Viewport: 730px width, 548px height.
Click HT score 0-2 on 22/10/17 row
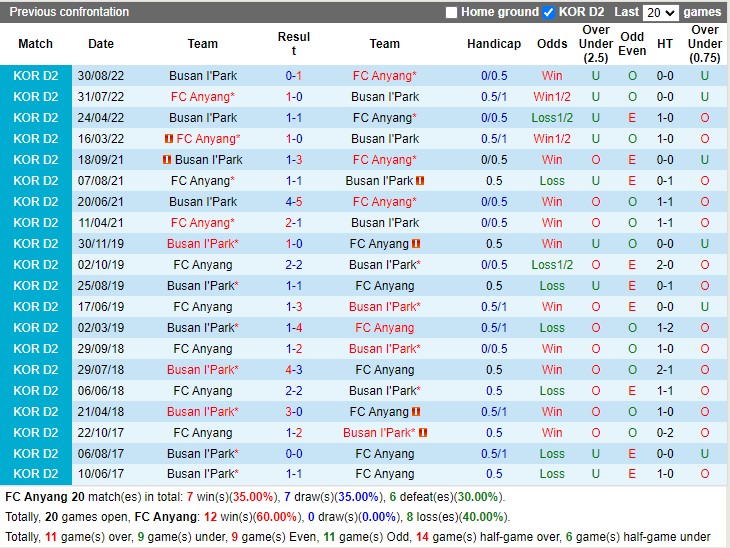coord(665,433)
